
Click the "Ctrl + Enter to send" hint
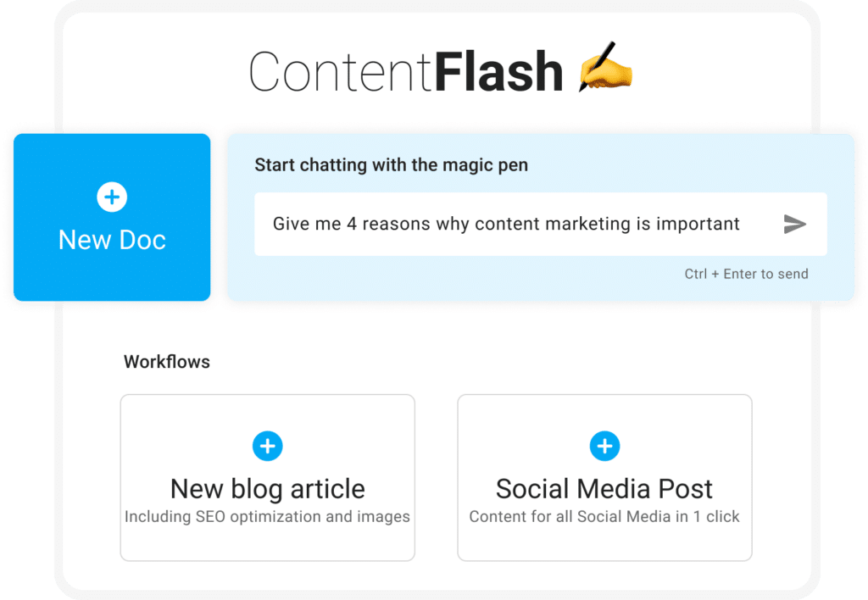(x=746, y=274)
